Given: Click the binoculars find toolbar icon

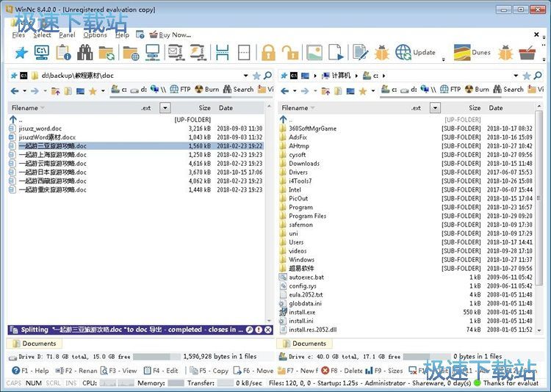Looking at the screenshot, I should 85,53.
